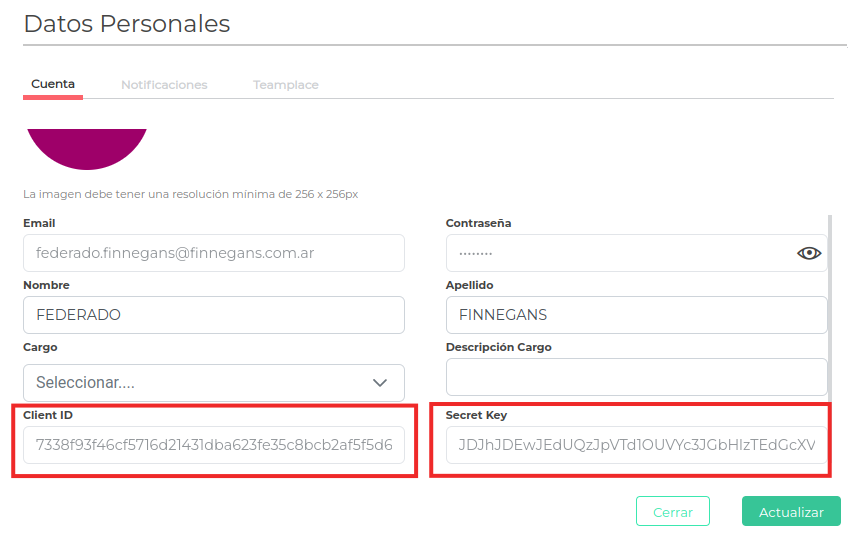Open the Cargo 'Seleccionar....' combo box

click(200, 383)
